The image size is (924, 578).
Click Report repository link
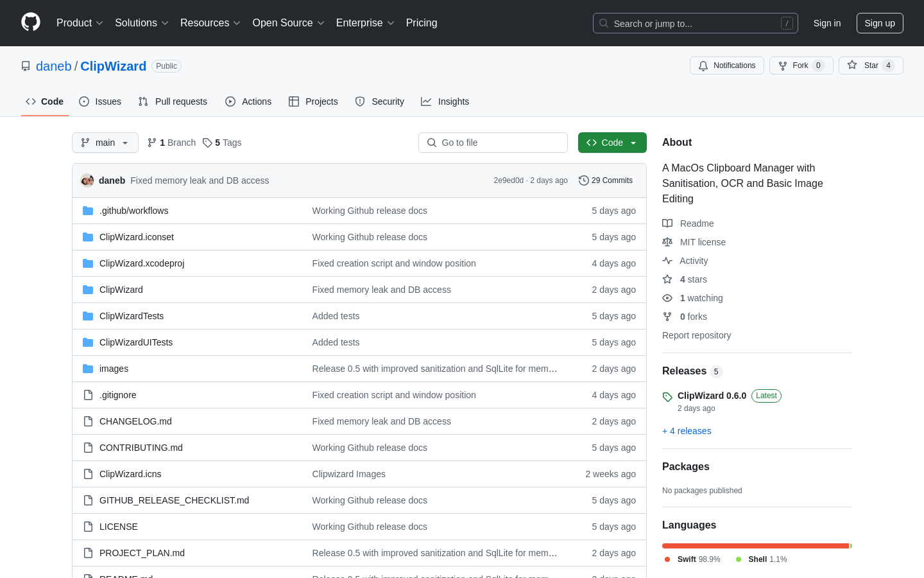[x=696, y=335]
